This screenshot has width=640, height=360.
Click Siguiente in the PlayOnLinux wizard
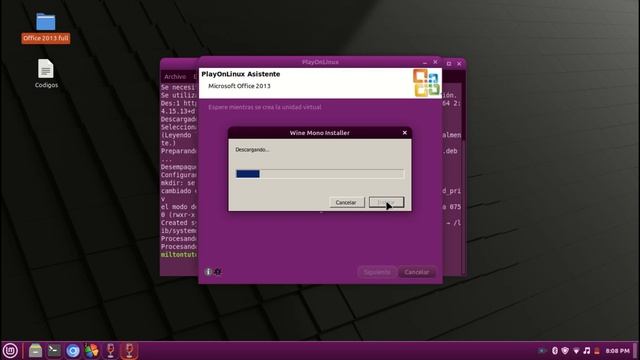[377, 272]
